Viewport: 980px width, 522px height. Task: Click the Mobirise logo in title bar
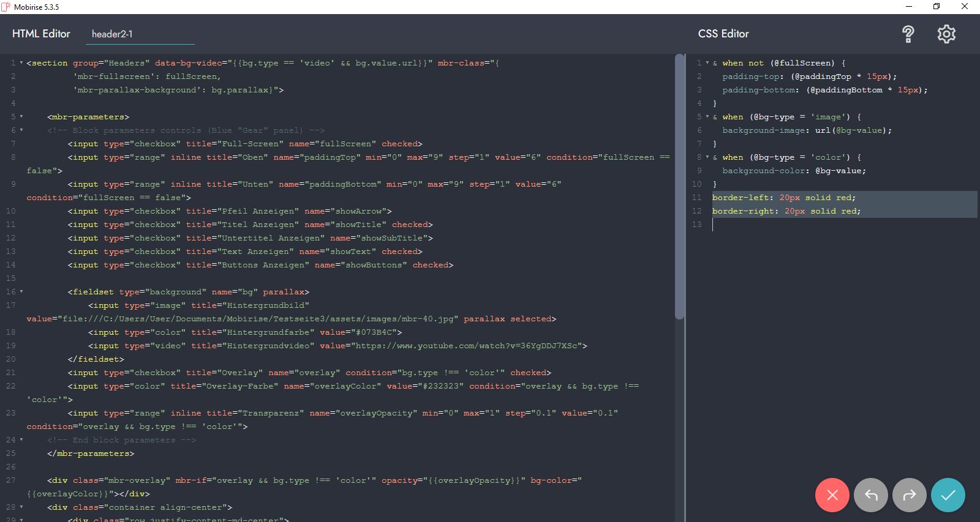click(x=6, y=7)
